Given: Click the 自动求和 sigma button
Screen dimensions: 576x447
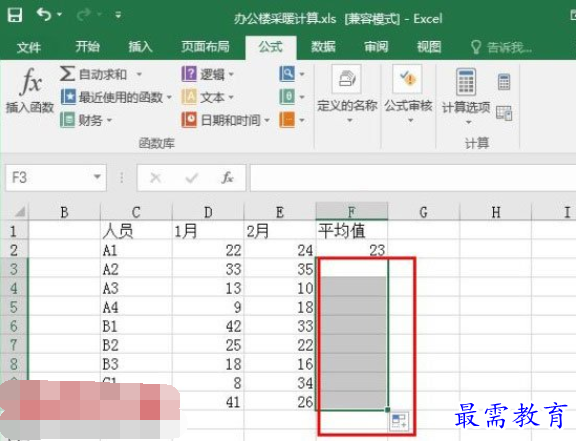Looking at the screenshot, I should coord(93,74).
